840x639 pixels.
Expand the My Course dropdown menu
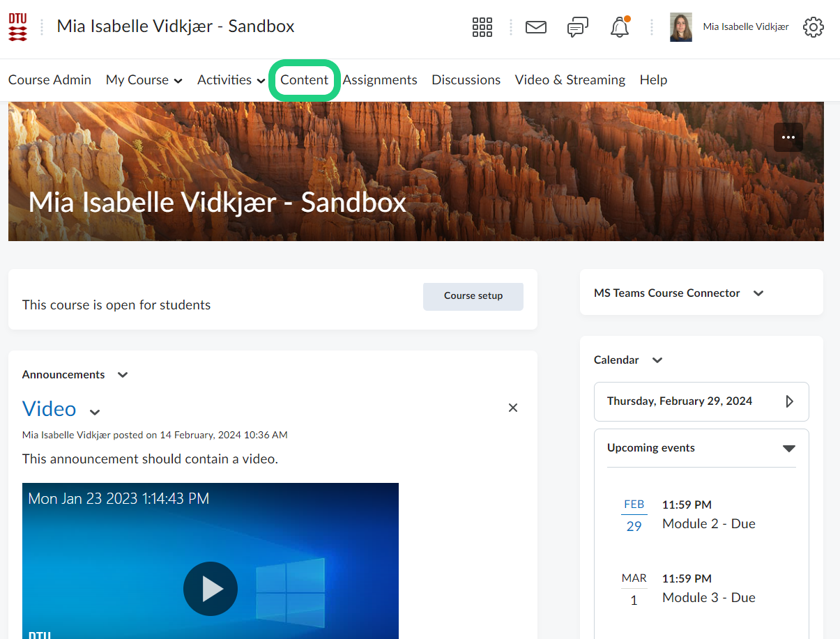tap(144, 80)
